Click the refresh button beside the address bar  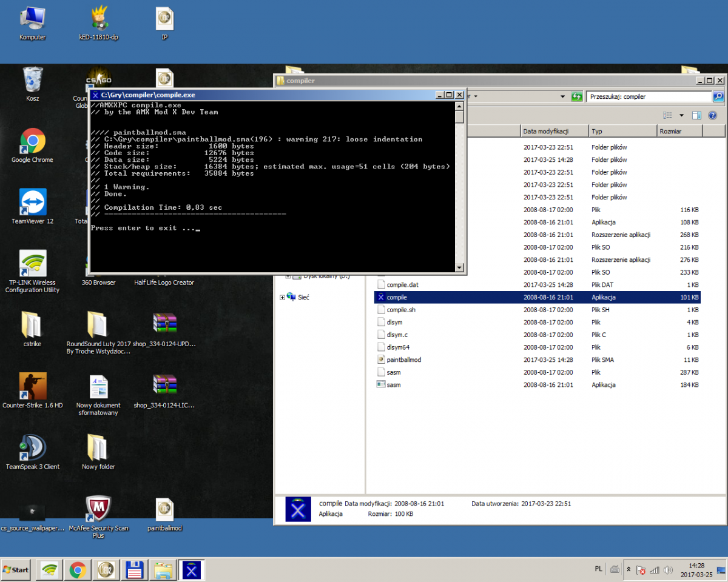coord(577,96)
